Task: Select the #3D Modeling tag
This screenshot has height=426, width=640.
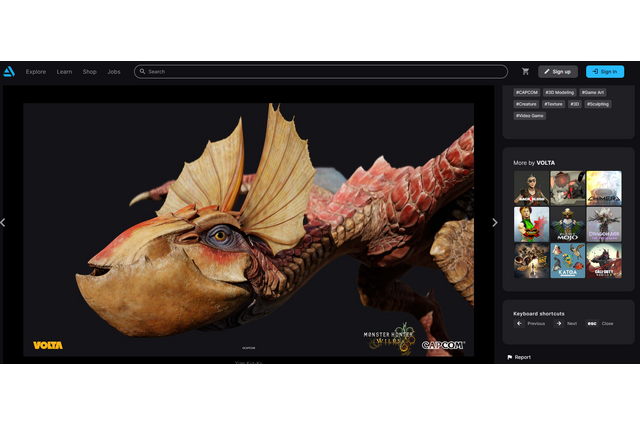Action: click(x=560, y=93)
